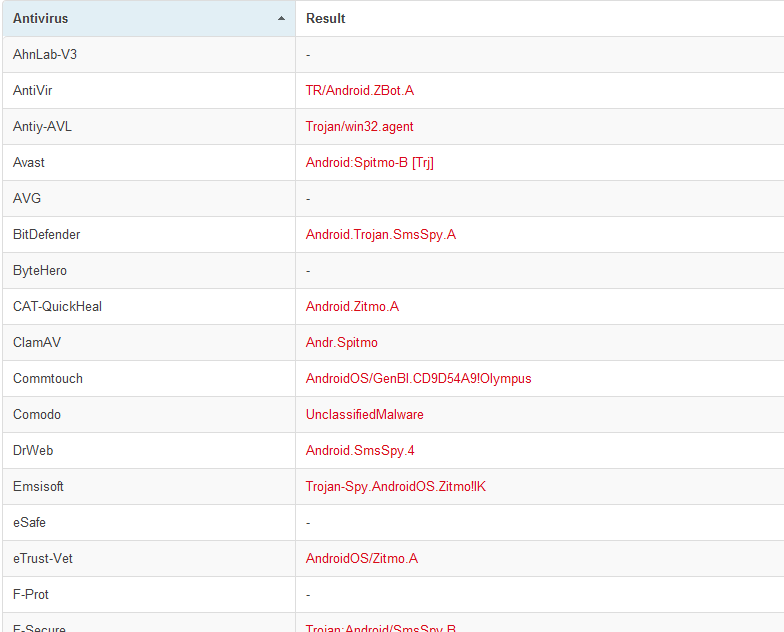Click result Android.SmsSpy.4
This screenshot has width=784, height=632.
click(x=360, y=450)
